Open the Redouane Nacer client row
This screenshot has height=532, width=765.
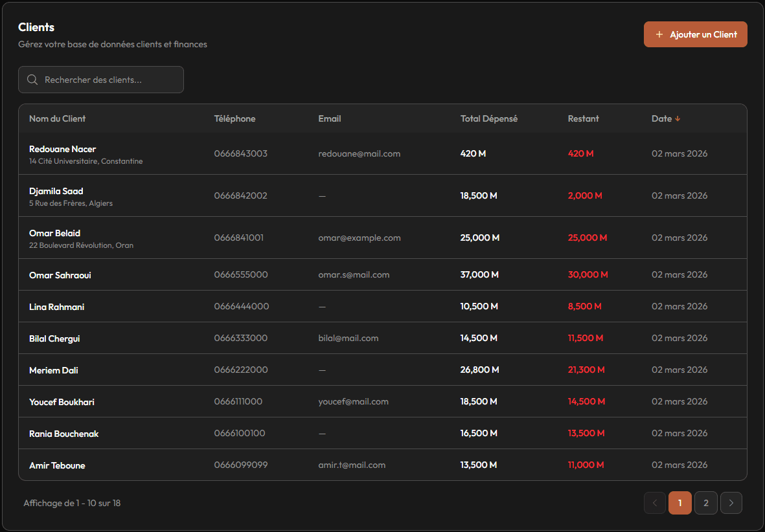click(x=63, y=150)
